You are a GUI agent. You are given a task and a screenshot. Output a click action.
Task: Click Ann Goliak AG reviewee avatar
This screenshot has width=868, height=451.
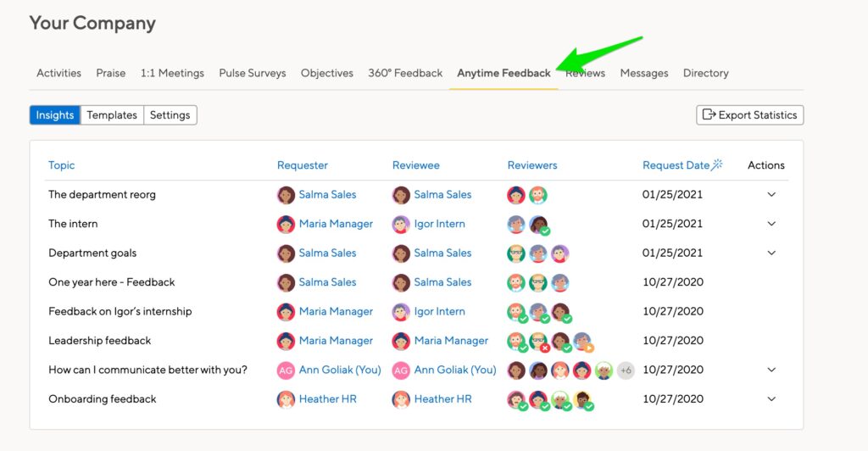tap(401, 370)
